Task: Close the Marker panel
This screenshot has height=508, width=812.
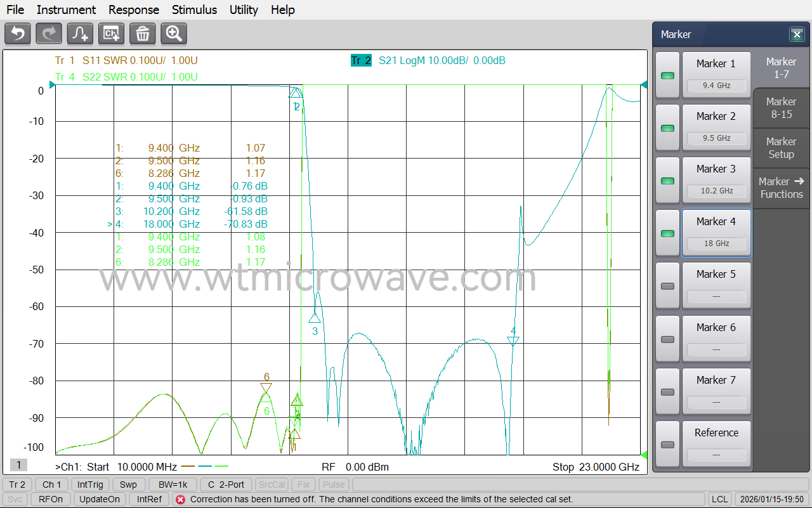Action: 796,34
